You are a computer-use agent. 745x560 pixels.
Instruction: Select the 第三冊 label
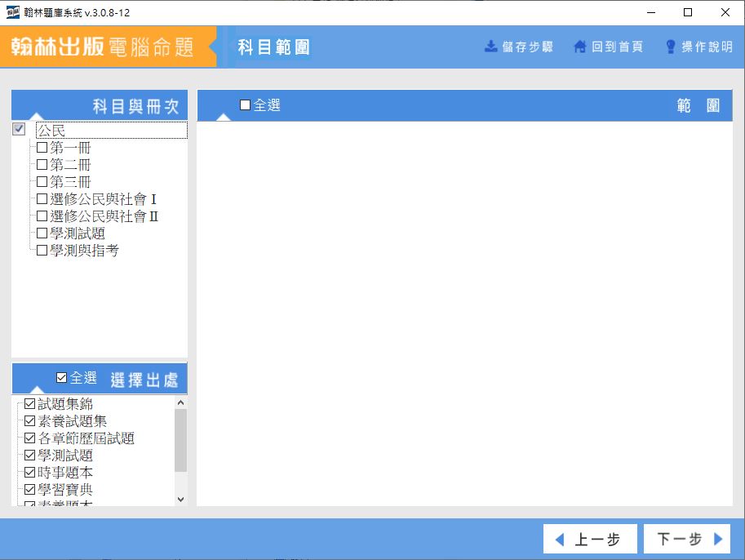[x=70, y=182]
